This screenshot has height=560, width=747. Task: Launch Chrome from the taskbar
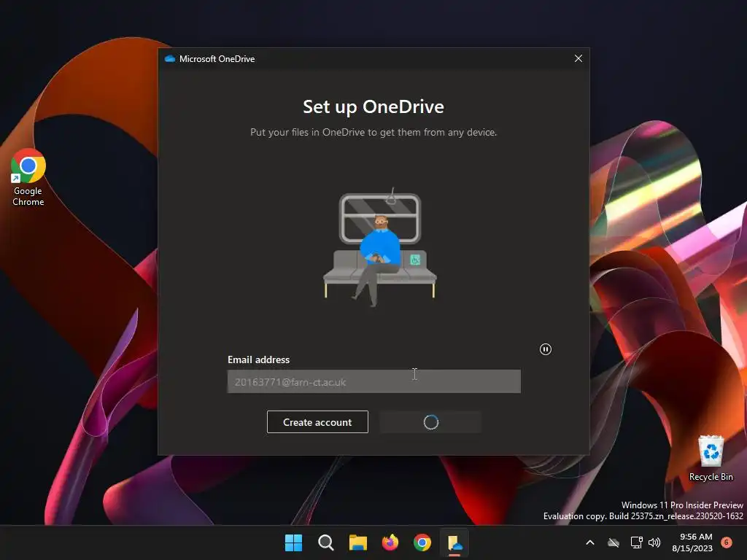click(x=422, y=542)
